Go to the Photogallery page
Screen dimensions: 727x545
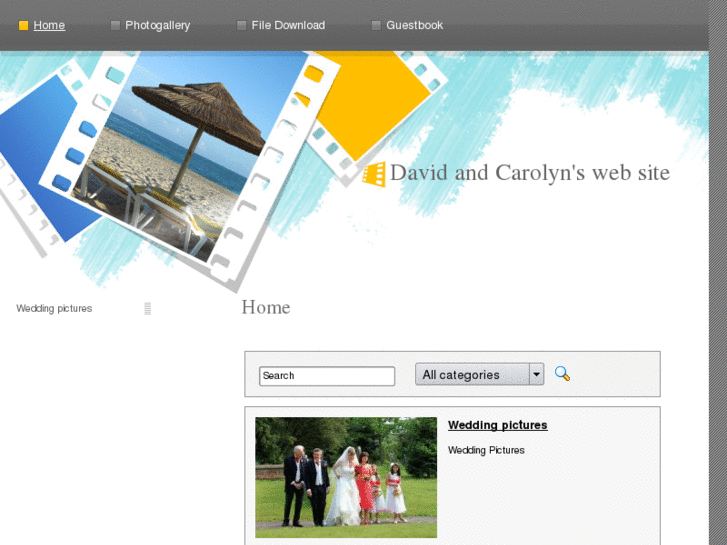pos(158,26)
